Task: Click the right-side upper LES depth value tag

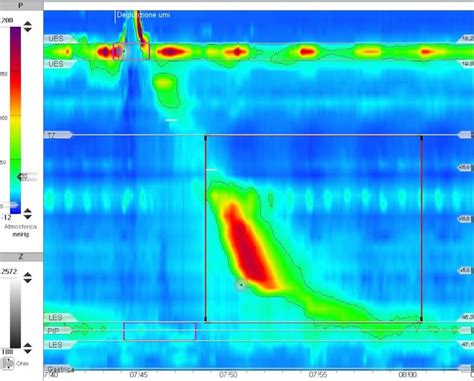Action: pos(466,317)
